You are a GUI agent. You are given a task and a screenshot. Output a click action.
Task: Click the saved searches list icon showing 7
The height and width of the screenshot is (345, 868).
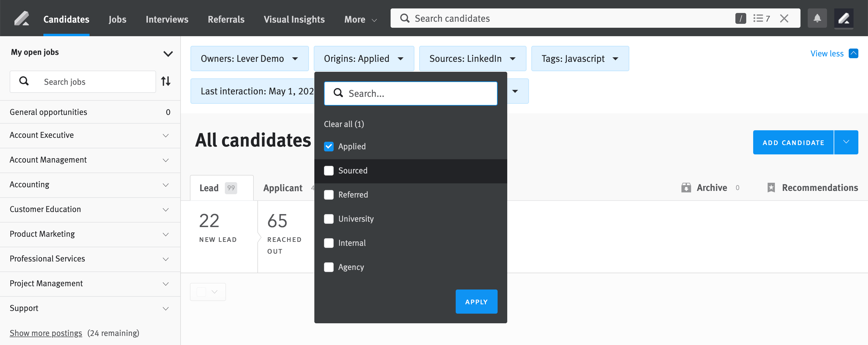[762, 18]
